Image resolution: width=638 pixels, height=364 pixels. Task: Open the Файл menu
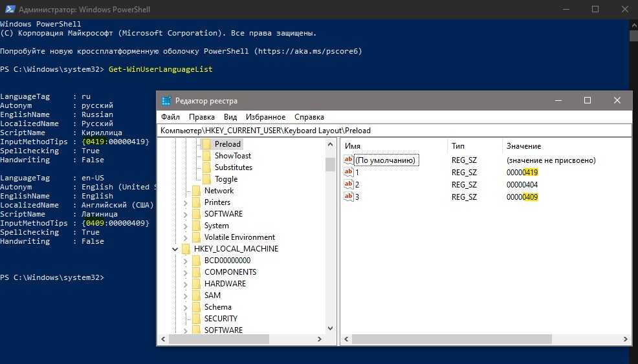170,117
